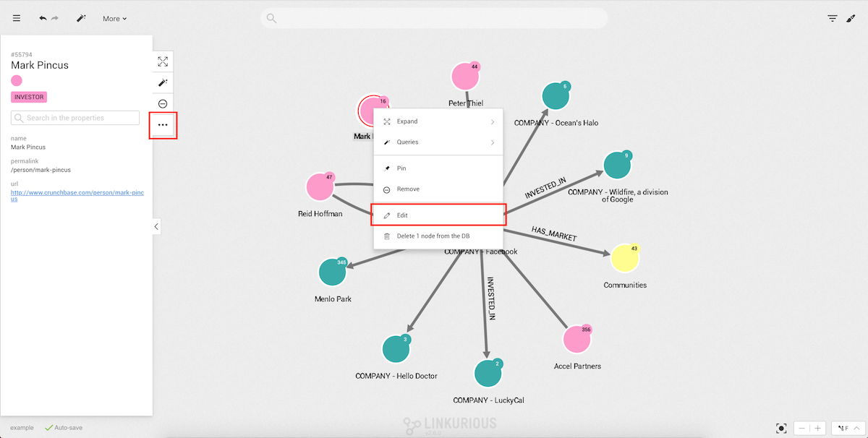Open the filter panel icon
This screenshot has height=438, width=868.
(833, 18)
